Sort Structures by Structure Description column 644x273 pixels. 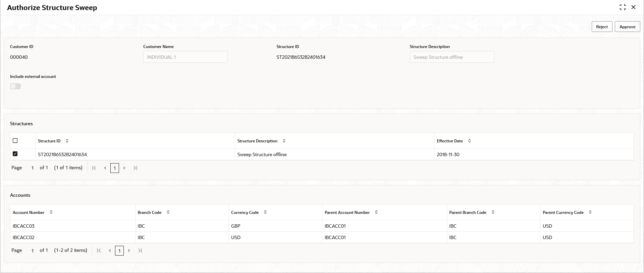(x=284, y=141)
